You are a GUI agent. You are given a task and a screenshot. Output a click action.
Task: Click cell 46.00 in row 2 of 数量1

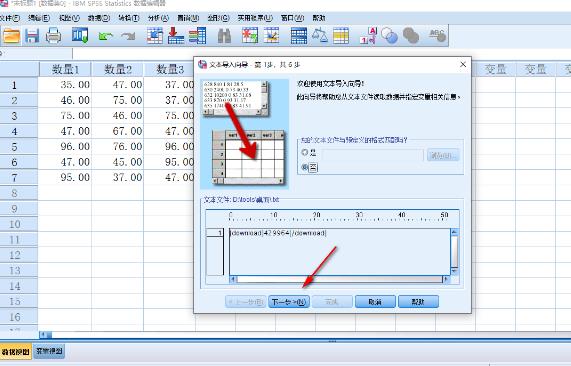[x=65, y=100]
